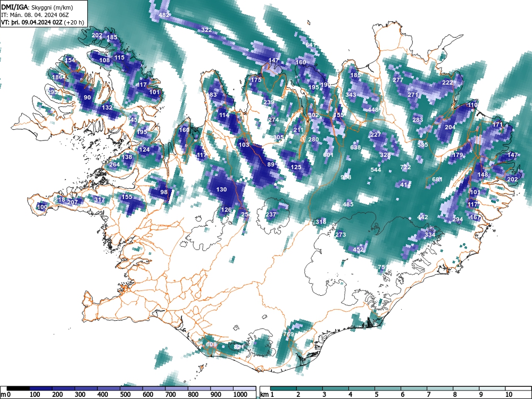The width and height of the screenshot is (532, 399).
Task: Click the visibility value 75
Action: pos(381,267)
